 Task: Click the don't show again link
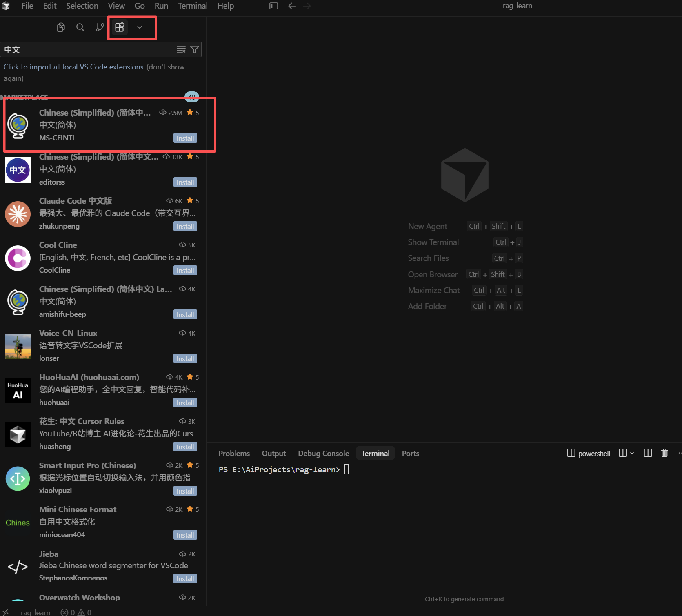tap(94, 72)
